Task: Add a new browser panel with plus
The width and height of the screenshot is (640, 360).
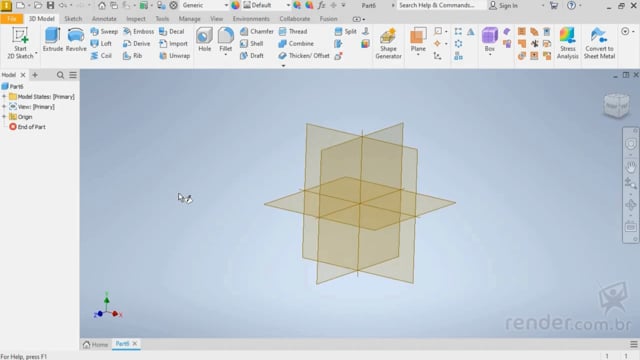Action: (x=35, y=75)
